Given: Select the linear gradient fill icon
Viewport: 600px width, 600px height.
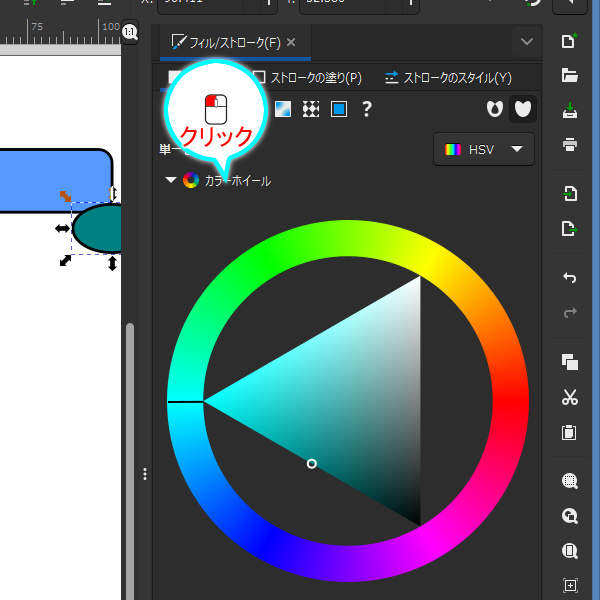Looking at the screenshot, I should pos(283,109).
